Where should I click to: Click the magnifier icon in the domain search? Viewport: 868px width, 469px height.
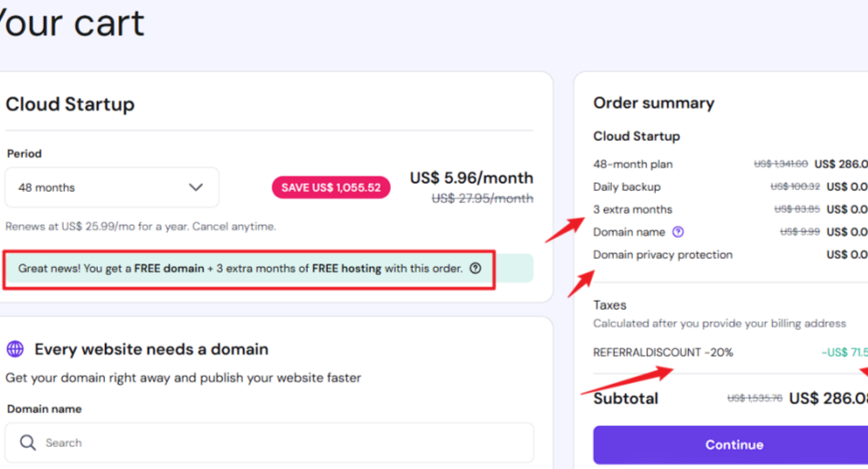tap(28, 443)
